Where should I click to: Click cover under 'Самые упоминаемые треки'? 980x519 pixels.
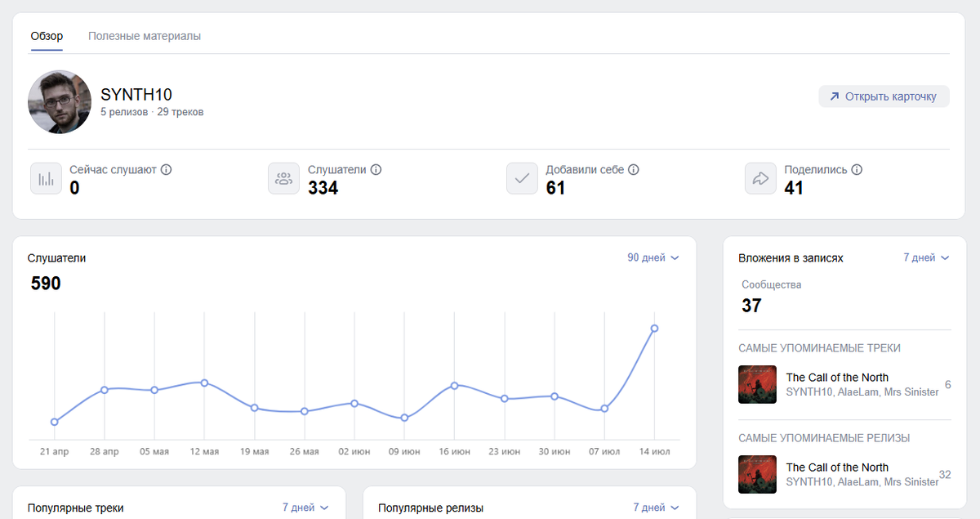[x=757, y=384]
